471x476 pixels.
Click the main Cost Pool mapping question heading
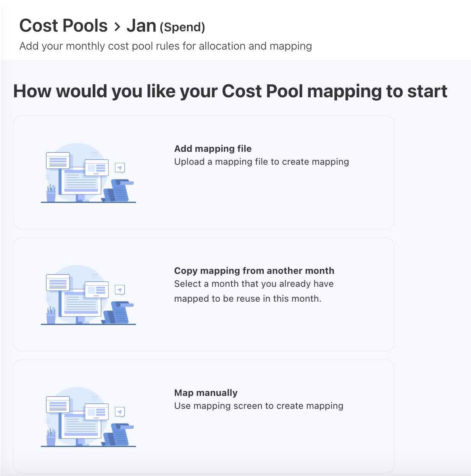(x=230, y=91)
